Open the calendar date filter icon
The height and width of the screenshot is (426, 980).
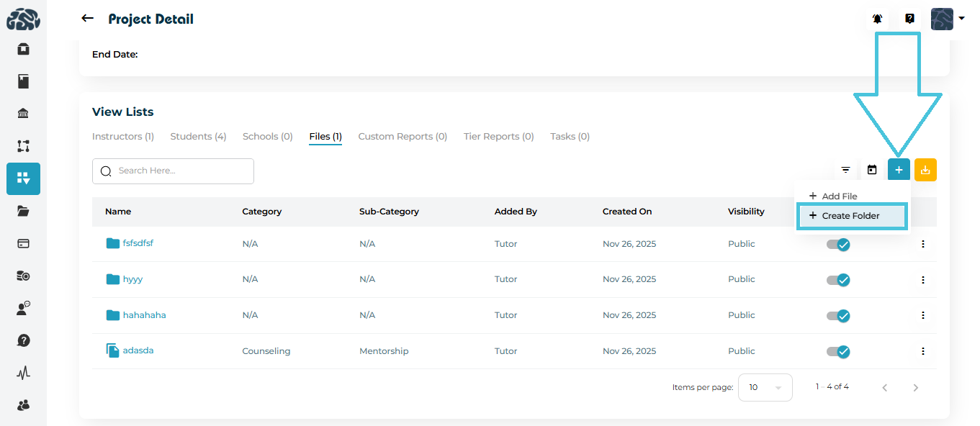point(872,170)
